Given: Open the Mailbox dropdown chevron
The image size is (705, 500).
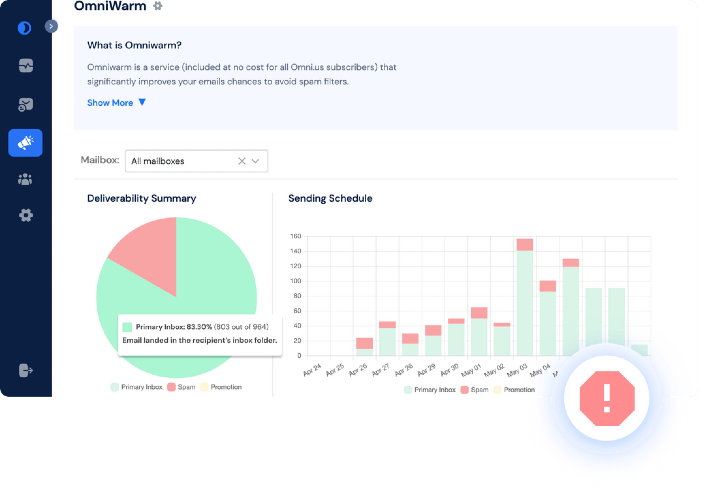Looking at the screenshot, I should click(255, 161).
